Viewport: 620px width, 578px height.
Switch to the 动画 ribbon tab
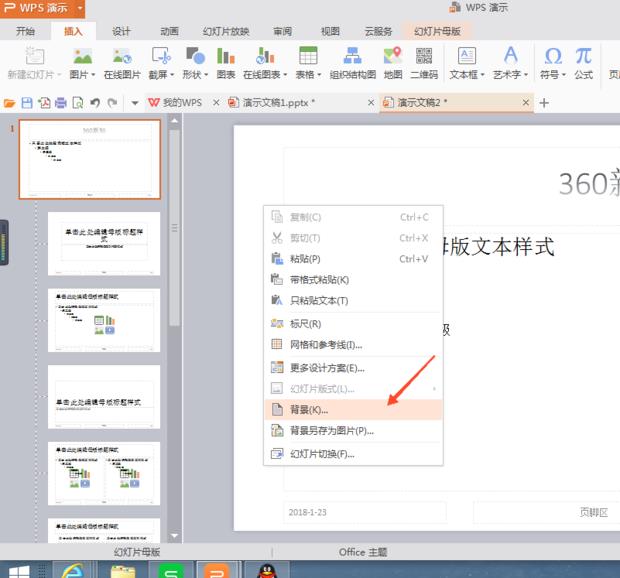pyautogui.click(x=169, y=31)
